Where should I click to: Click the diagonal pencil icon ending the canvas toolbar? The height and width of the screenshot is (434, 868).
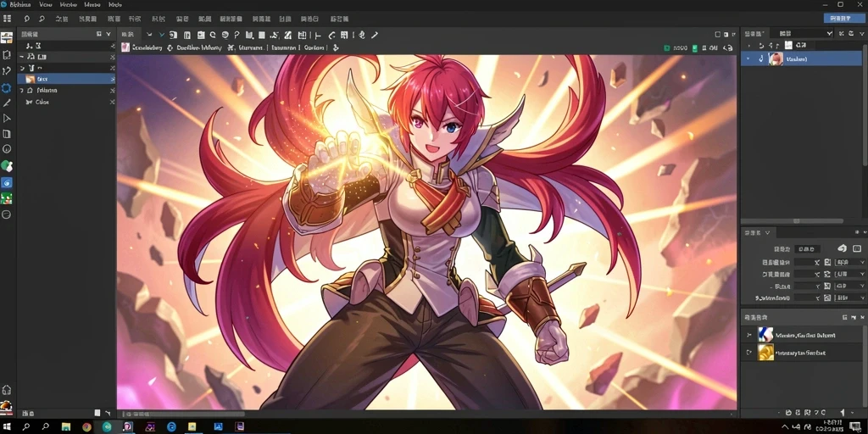(x=374, y=35)
